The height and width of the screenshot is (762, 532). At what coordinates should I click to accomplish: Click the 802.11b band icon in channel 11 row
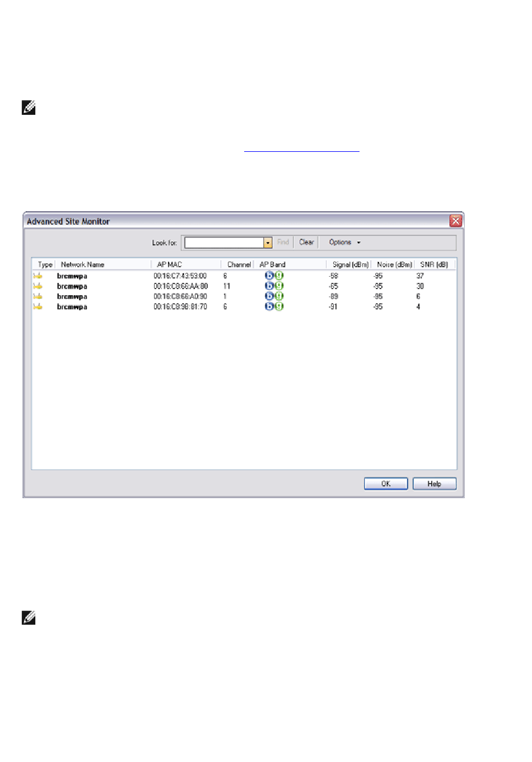pyautogui.click(x=269, y=286)
